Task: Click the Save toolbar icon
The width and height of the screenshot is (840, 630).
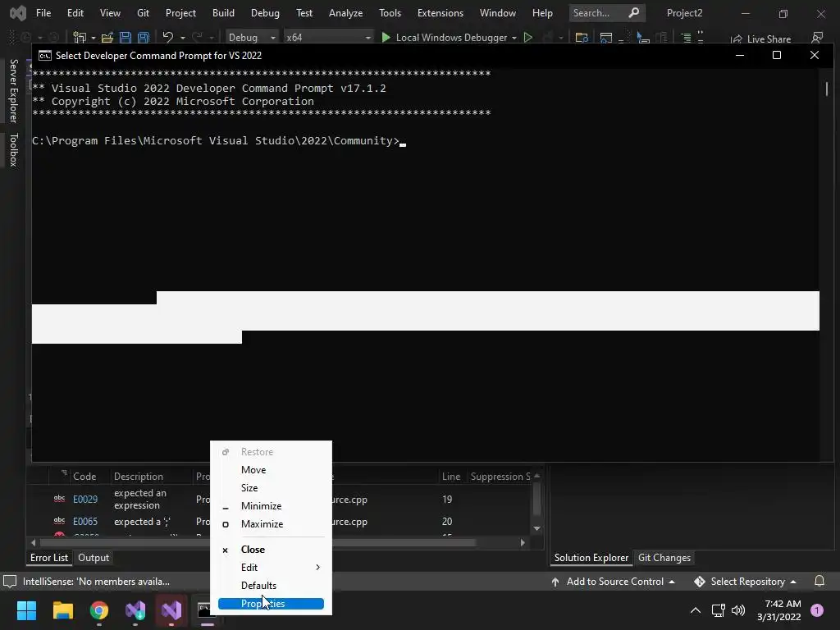Action: pyautogui.click(x=126, y=38)
